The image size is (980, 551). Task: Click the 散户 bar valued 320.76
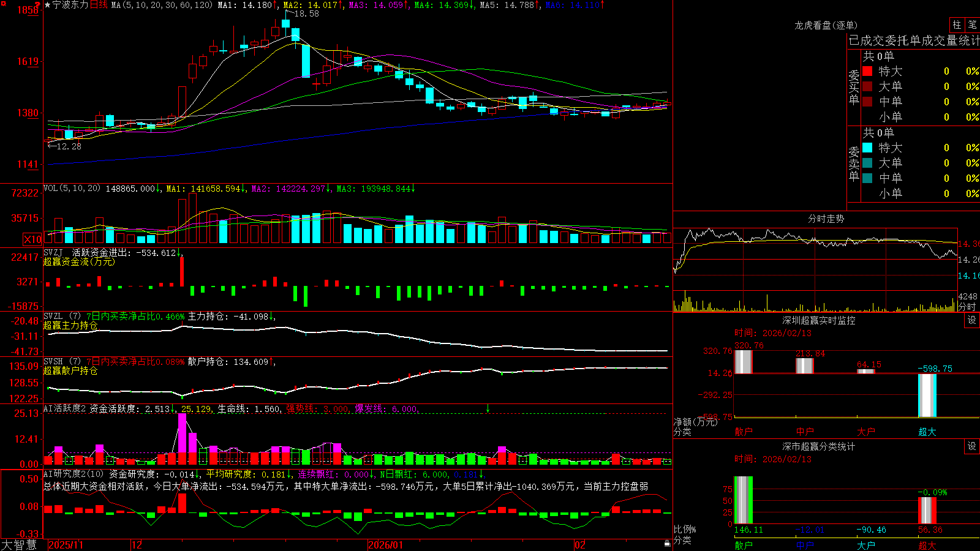[x=743, y=362]
